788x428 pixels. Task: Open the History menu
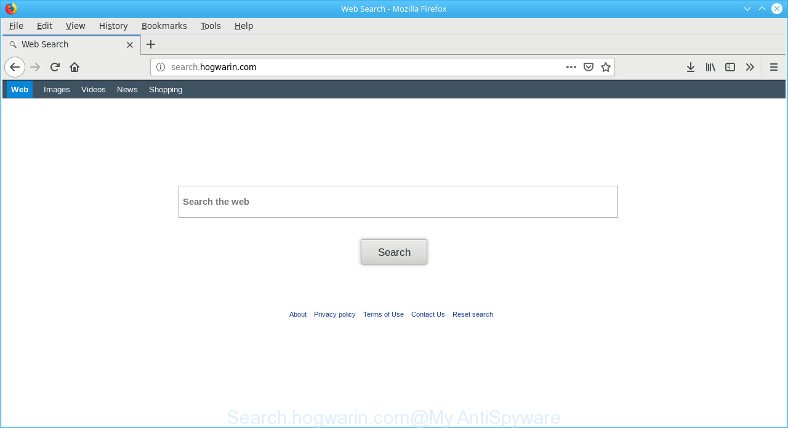tap(113, 26)
